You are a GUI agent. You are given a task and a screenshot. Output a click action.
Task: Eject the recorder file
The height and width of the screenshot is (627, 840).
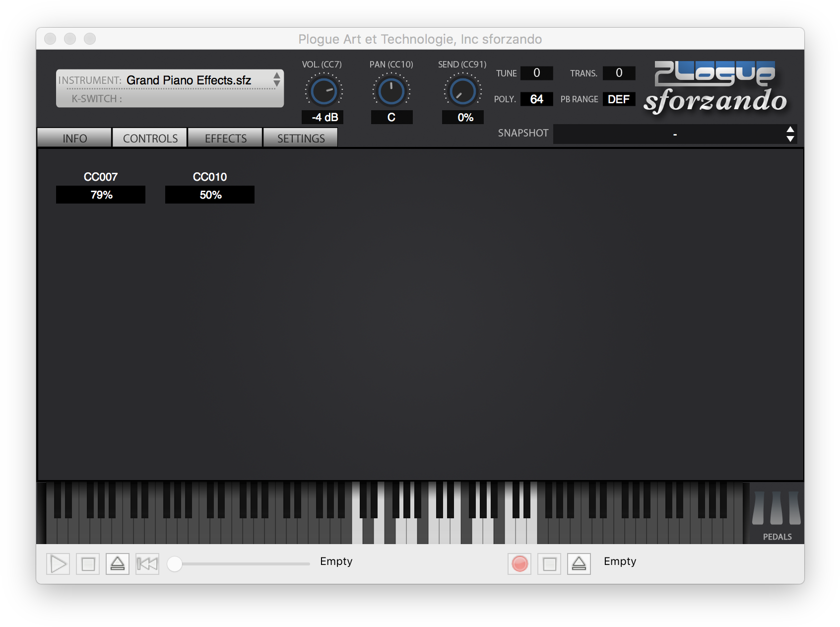click(579, 564)
